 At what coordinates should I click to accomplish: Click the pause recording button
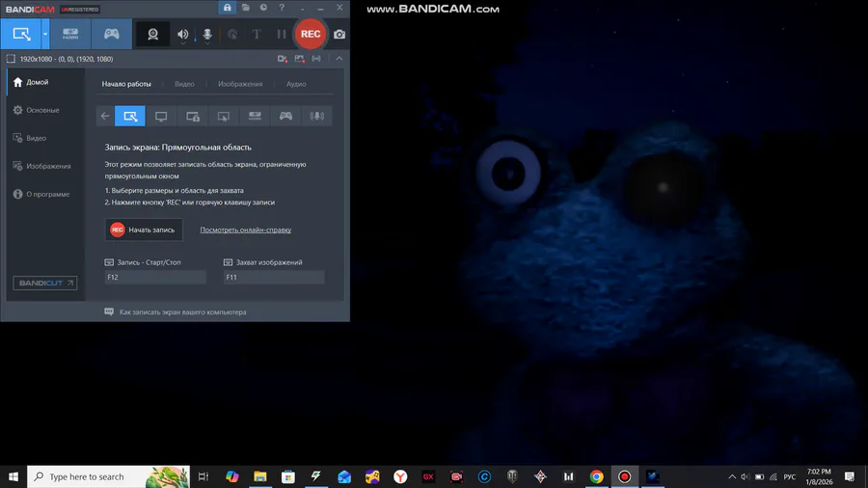point(282,35)
